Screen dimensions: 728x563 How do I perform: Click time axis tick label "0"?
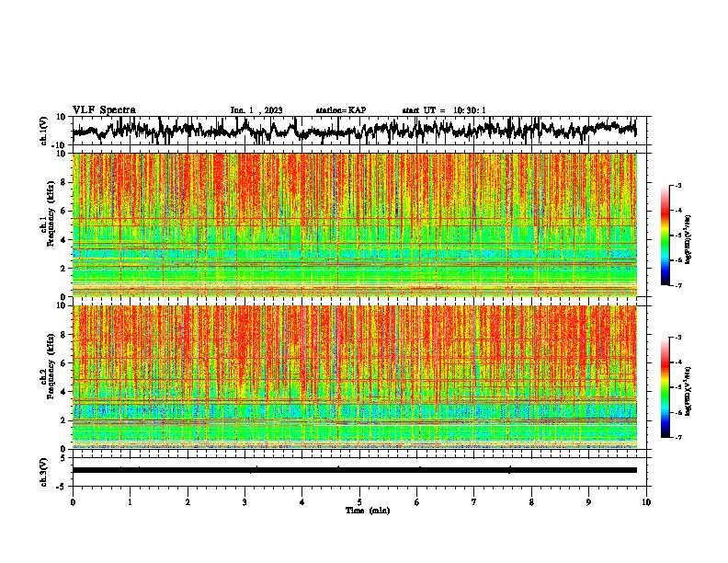click(x=73, y=502)
